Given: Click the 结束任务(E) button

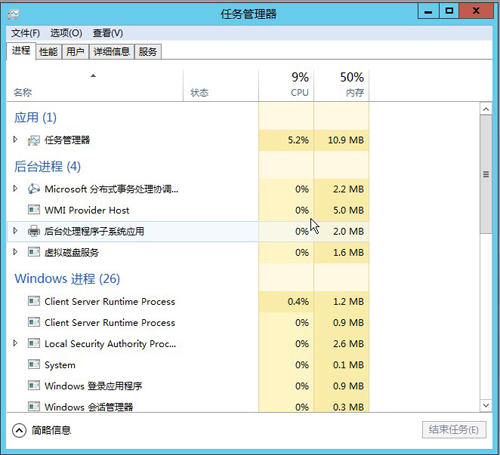Looking at the screenshot, I should click(x=454, y=430).
